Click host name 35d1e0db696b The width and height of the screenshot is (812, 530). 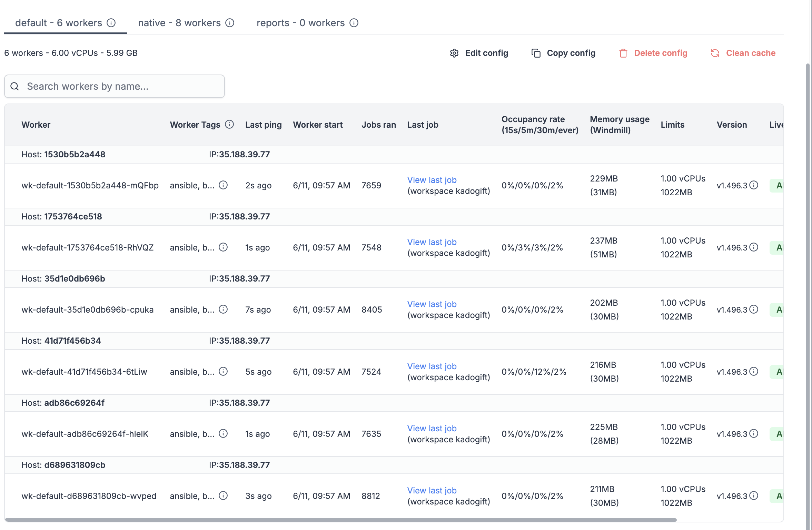point(75,278)
